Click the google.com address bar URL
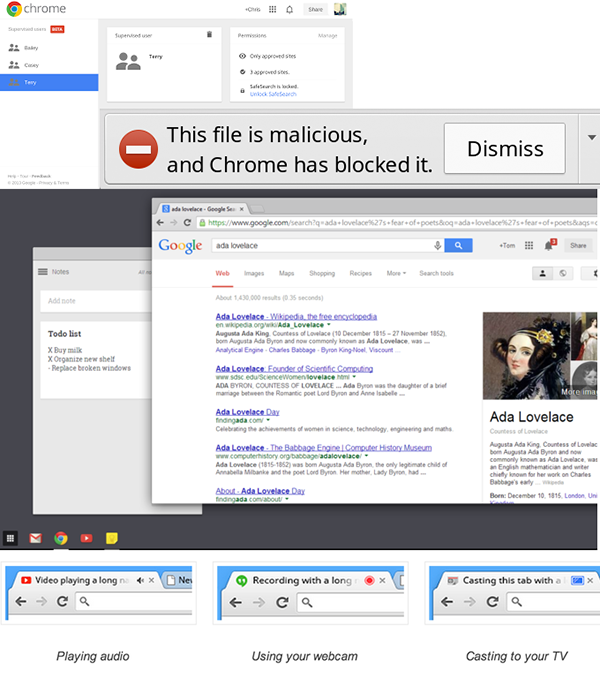Viewport: 600px width, 679px height. point(398,223)
